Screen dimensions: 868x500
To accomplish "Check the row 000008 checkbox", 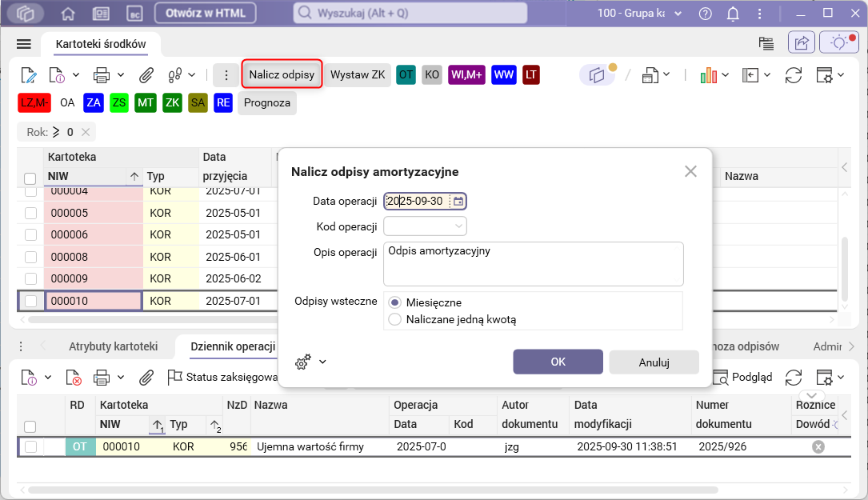I will click(30, 257).
